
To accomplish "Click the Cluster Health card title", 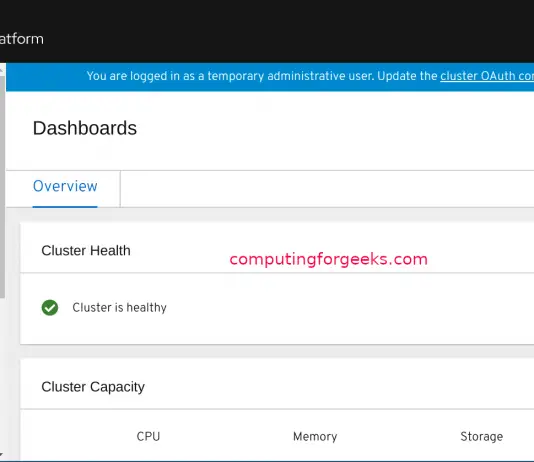I will pos(86,251).
